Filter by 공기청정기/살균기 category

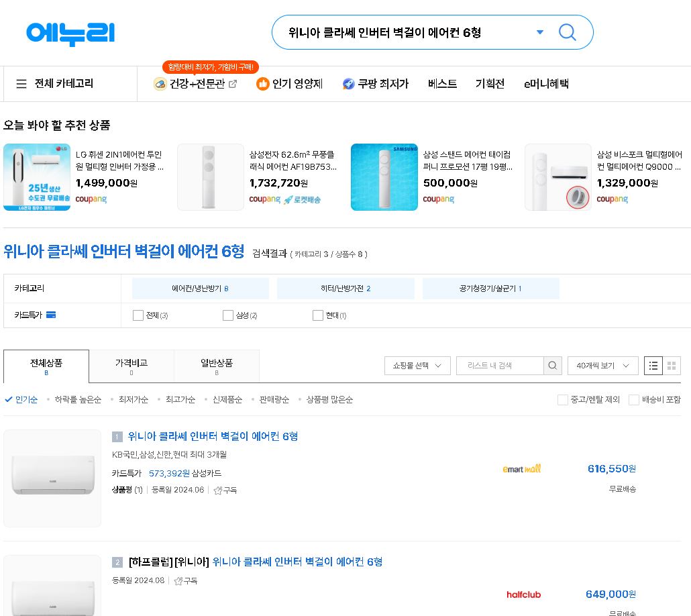point(491,289)
